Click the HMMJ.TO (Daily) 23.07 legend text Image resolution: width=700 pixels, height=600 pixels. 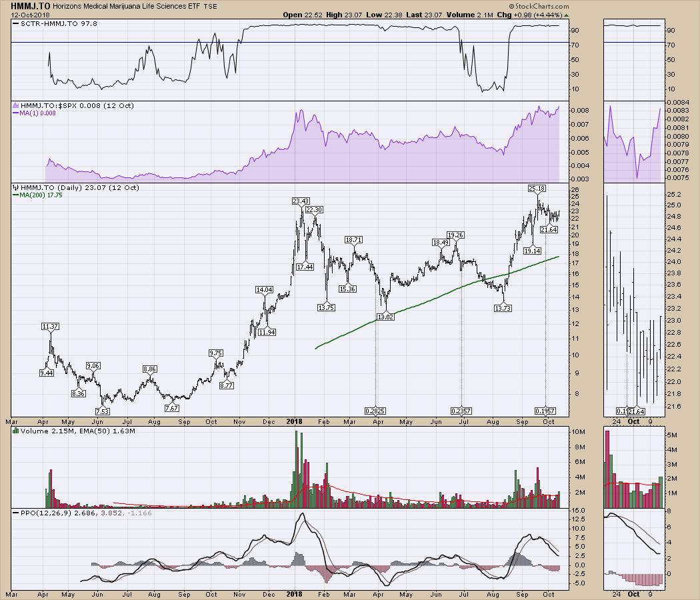pos(80,187)
